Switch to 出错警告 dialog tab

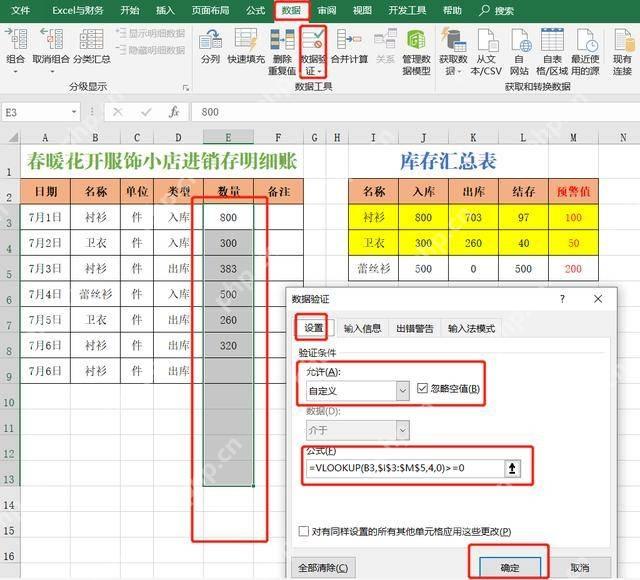[415, 328]
